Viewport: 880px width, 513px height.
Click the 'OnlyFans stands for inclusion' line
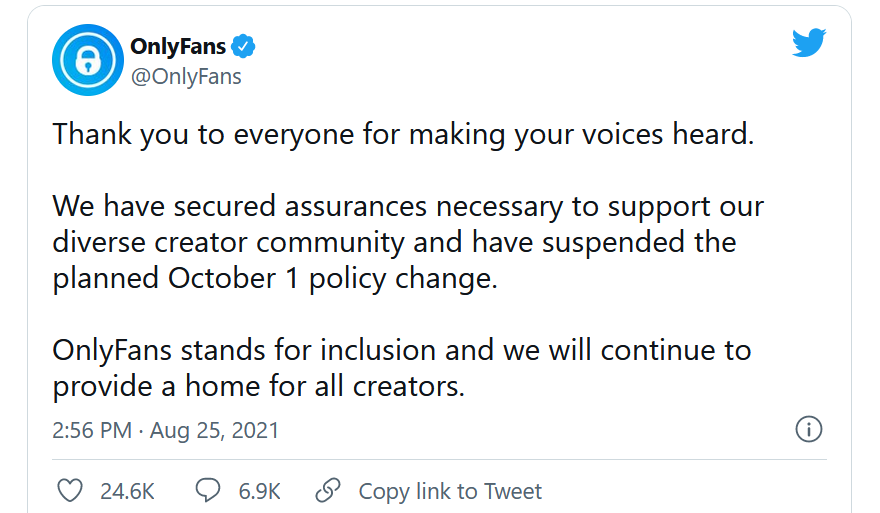click(x=402, y=350)
